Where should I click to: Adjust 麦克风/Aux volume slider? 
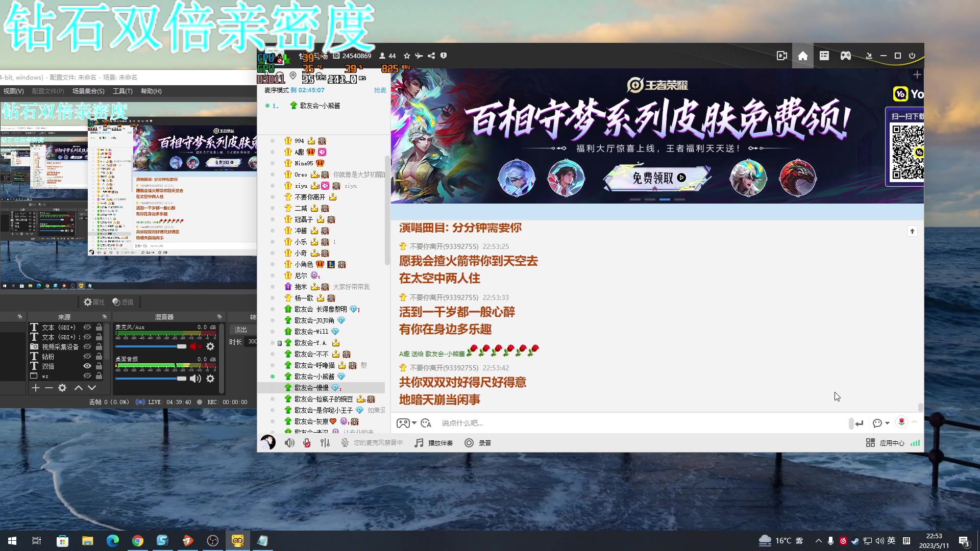151,346
